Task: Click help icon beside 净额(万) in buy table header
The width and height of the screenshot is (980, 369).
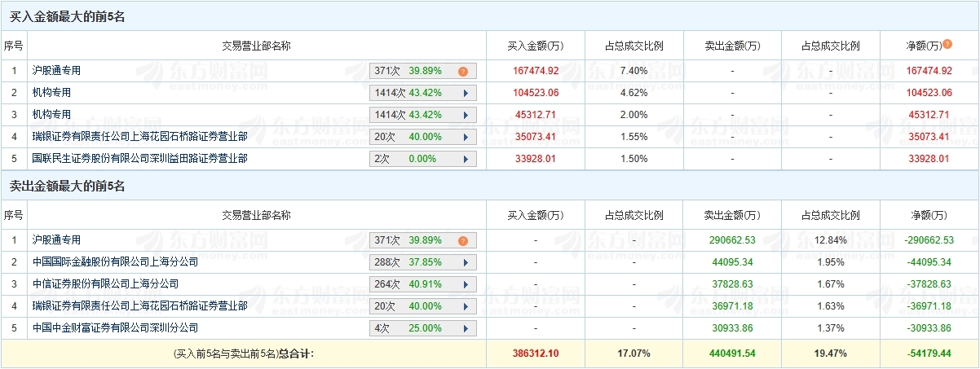Action: 947,45
